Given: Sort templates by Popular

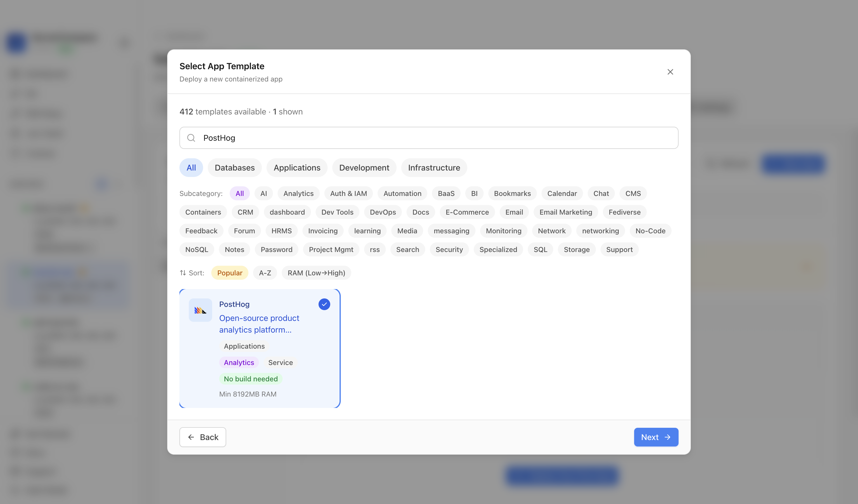Looking at the screenshot, I should tap(230, 273).
